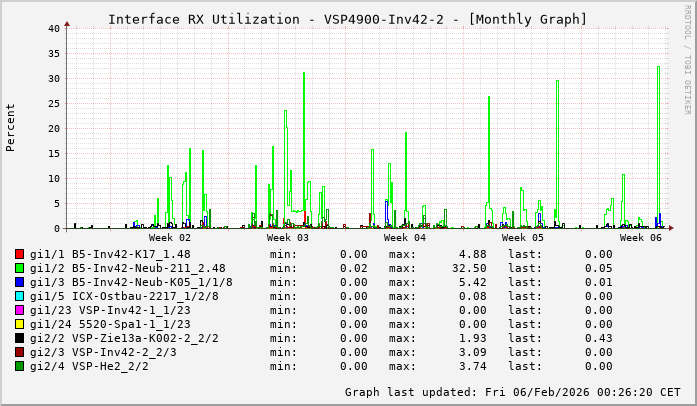The image size is (697, 406).
Task: Click the yellow gi1/24 legend swatch
Action: (20, 324)
